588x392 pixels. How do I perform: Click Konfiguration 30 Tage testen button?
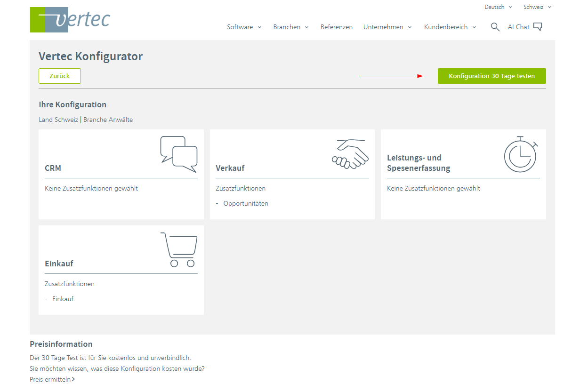coord(491,76)
